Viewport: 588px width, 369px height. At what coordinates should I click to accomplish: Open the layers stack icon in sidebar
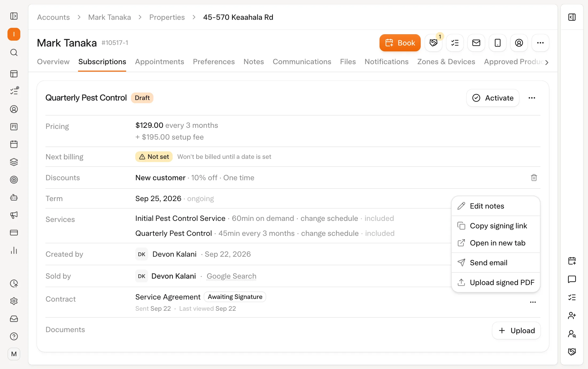pyautogui.click(x=14, y=162)
